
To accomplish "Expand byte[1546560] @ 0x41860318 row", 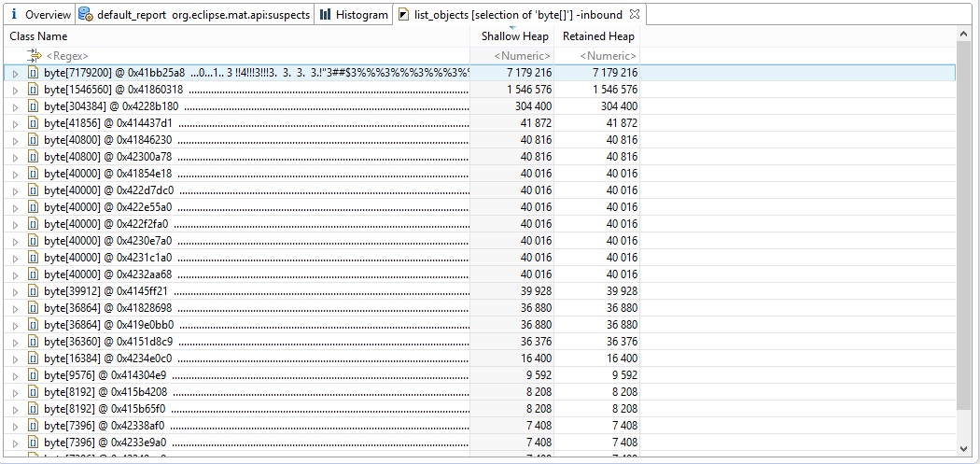I will pyautogui.click(x=16, y=90).
